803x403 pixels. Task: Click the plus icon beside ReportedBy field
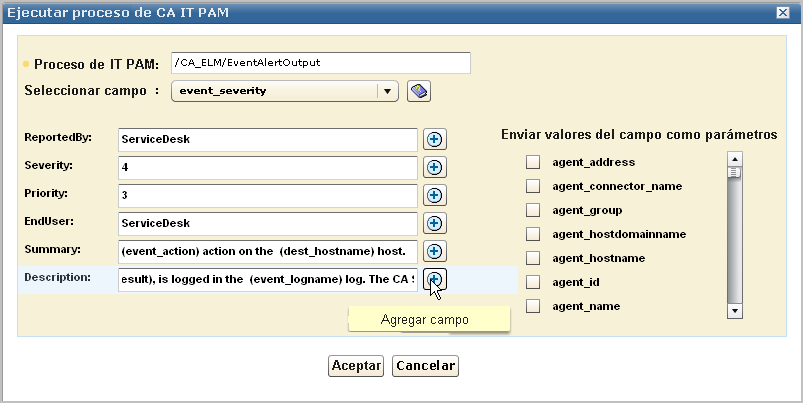pos(434,139)
